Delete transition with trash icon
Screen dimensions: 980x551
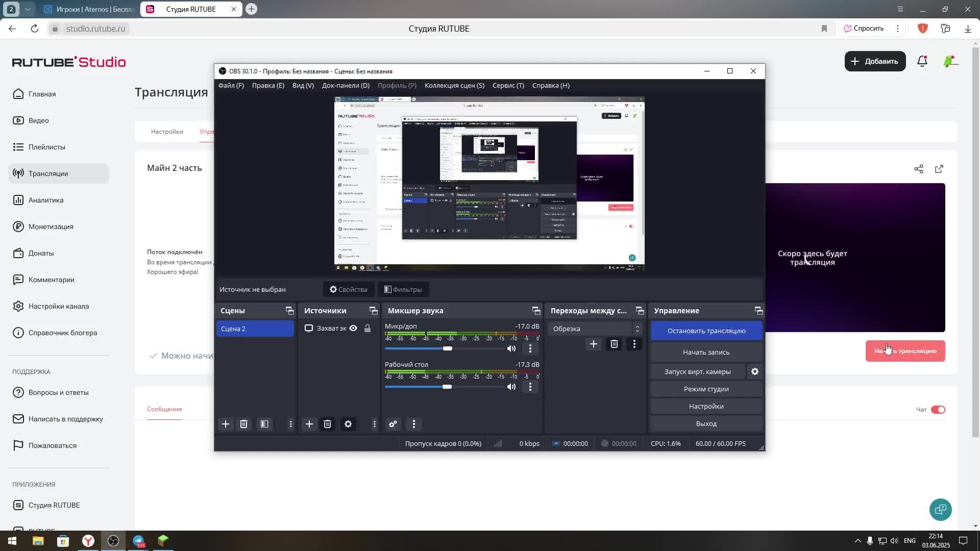pyautogui.click(x=614, y=344)
